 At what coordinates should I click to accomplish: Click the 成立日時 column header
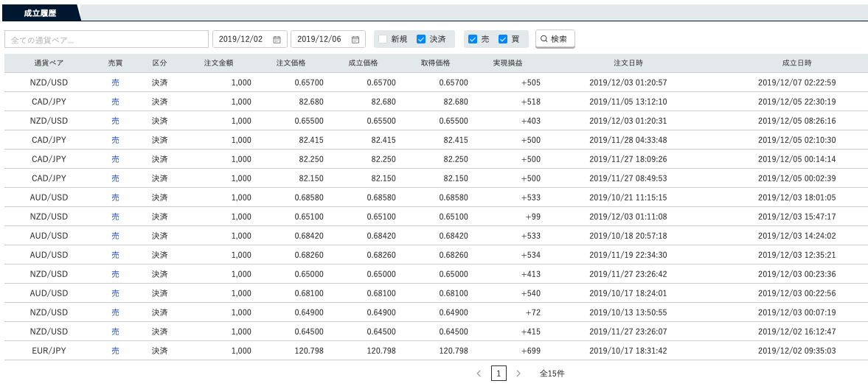point(797,63)
